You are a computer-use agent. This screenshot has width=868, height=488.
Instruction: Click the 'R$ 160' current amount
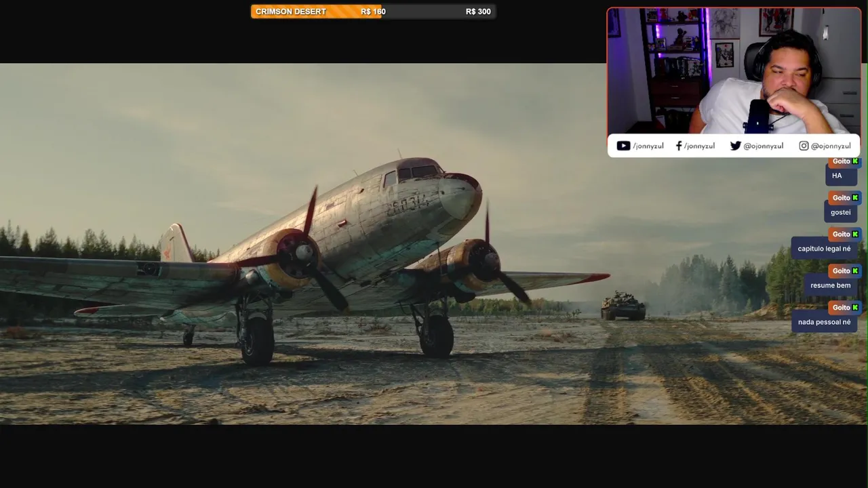pos(373,12)
